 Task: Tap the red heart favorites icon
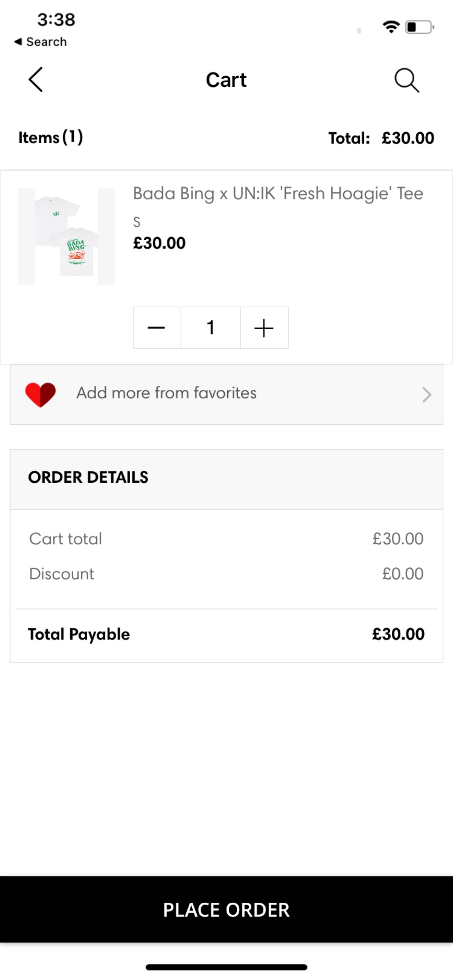40,394
